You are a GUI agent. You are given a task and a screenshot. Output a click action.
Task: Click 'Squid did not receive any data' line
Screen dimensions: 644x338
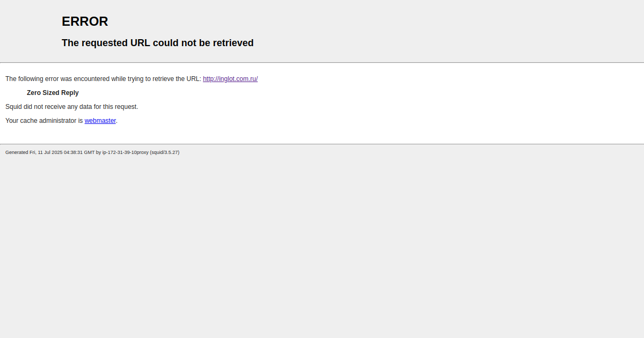(x=72, y=107)
